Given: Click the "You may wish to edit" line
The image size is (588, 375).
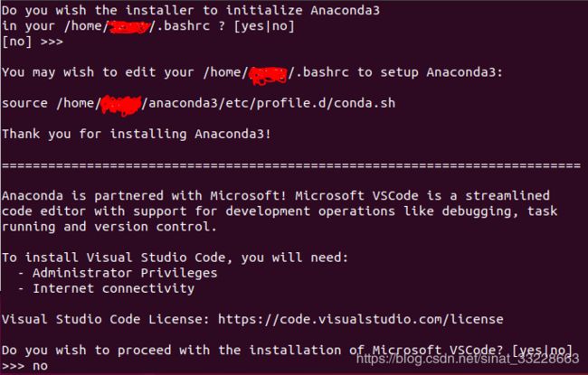Looking at the screenshot, I should [x=252, y=72].
